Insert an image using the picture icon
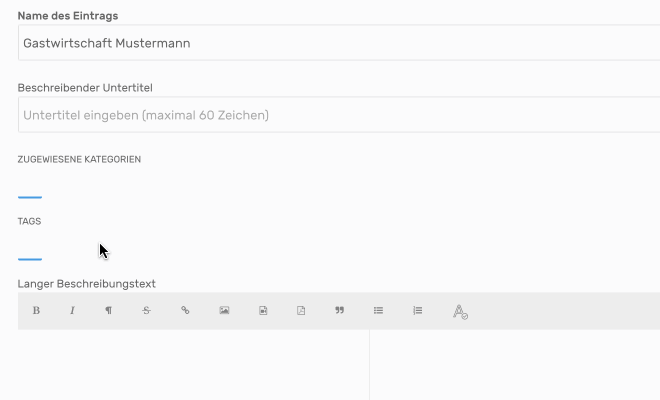 [224, 311]
